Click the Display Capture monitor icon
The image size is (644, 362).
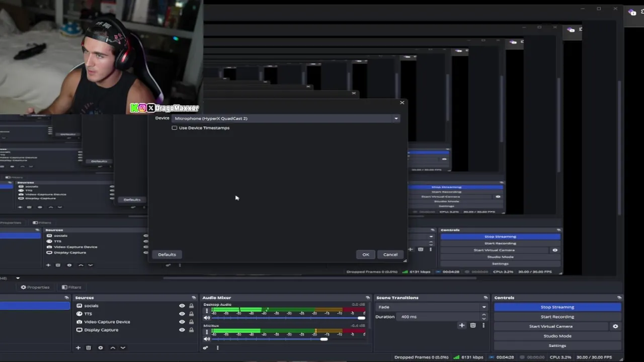79,330
